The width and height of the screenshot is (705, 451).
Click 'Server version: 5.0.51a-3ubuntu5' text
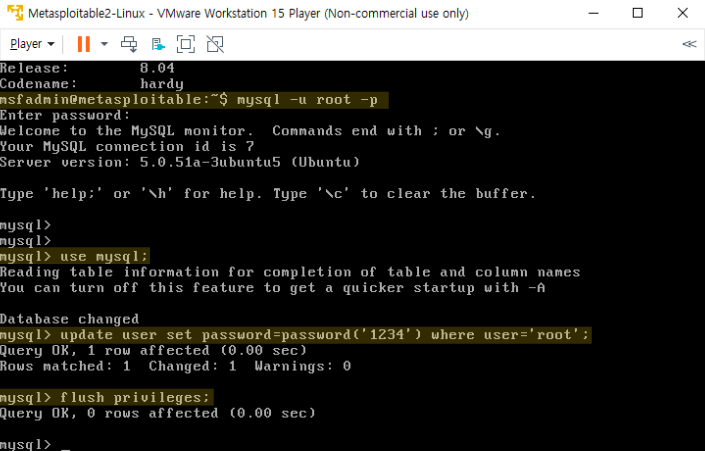pyautogui.click(x=180, y=162)
